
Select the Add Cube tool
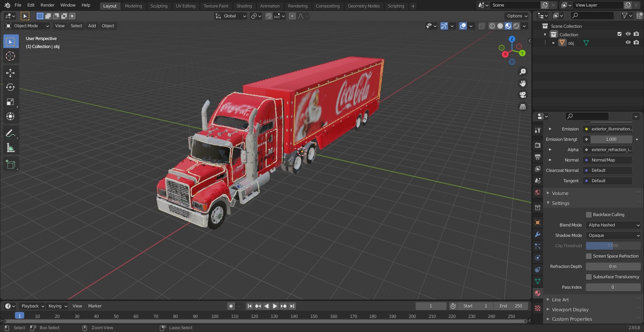10,164
